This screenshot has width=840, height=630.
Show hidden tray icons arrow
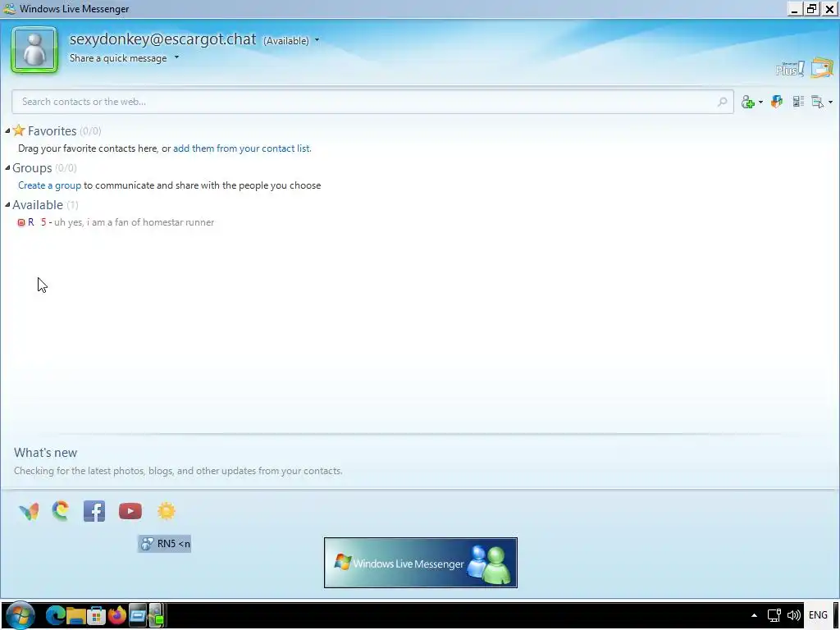[x=754, y=615]
